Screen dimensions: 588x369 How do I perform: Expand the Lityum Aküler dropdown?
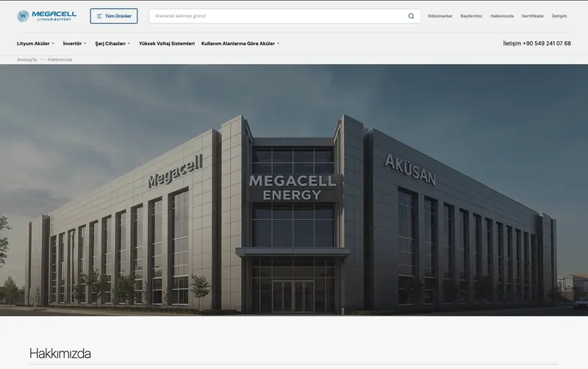35,43
